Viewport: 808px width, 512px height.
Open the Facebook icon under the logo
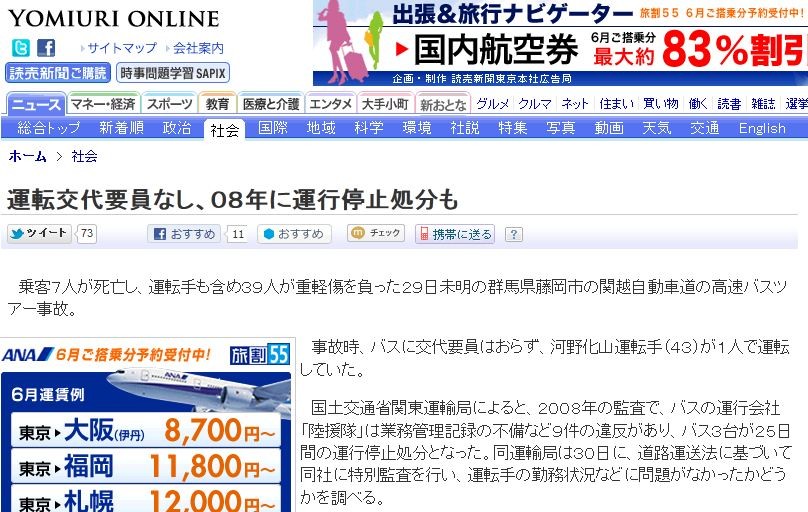(46, 48)
